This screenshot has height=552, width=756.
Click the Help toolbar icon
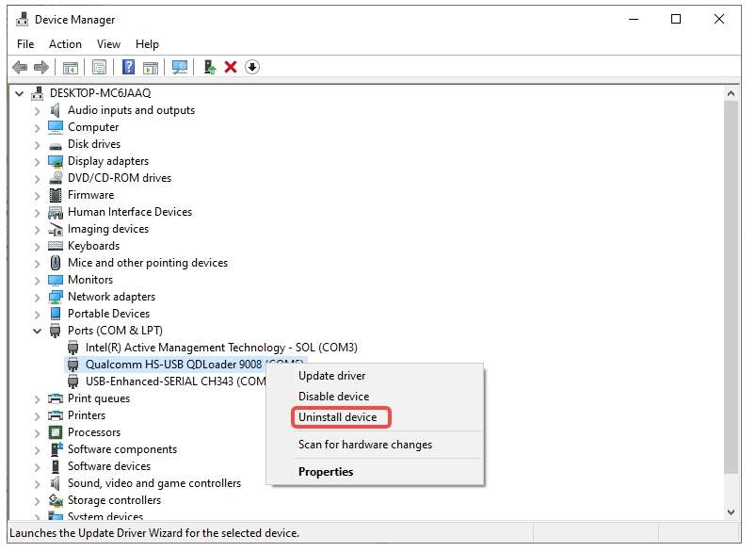[128, 67]
